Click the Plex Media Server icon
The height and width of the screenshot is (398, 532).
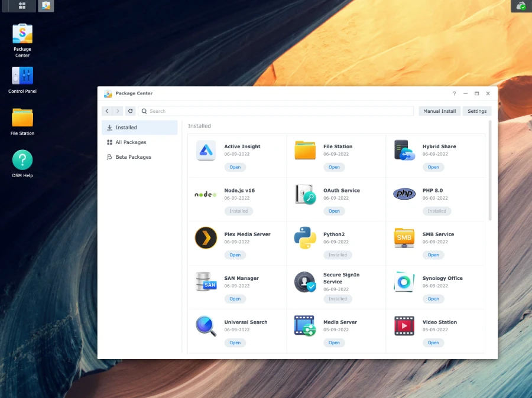pos(206,238)
